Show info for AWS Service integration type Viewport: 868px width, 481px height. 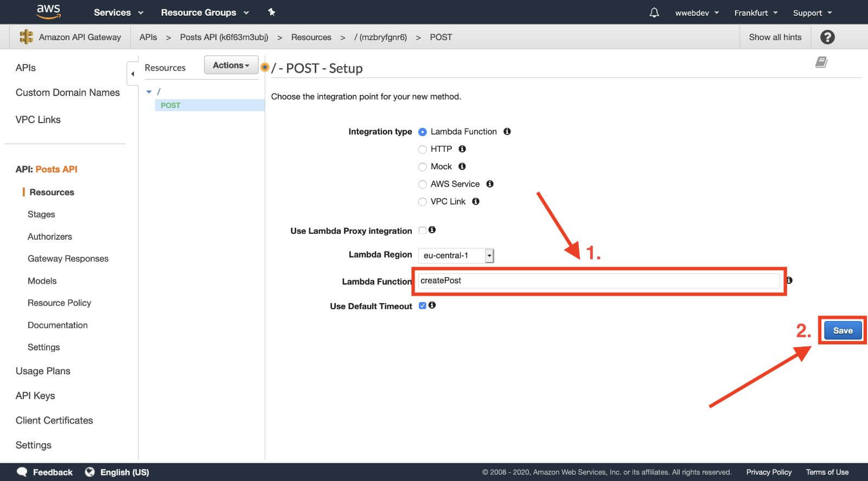tap(490, 184)
